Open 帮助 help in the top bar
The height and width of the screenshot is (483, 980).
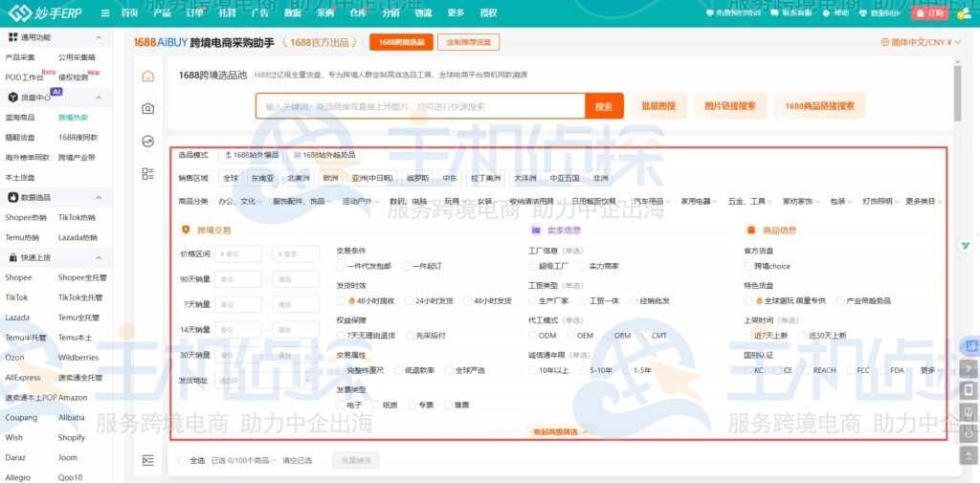836,13
